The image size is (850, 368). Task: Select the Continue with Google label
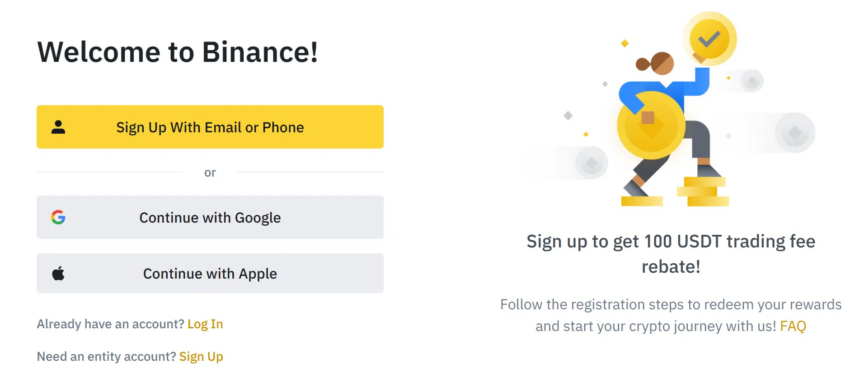click(x=210, y=218)
